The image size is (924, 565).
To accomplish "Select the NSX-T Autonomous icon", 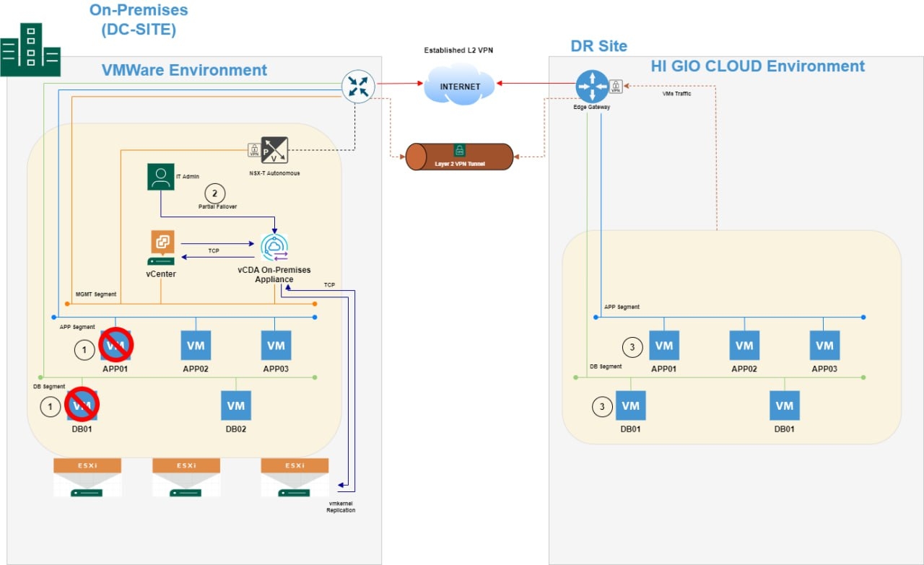I will point(274,150).
